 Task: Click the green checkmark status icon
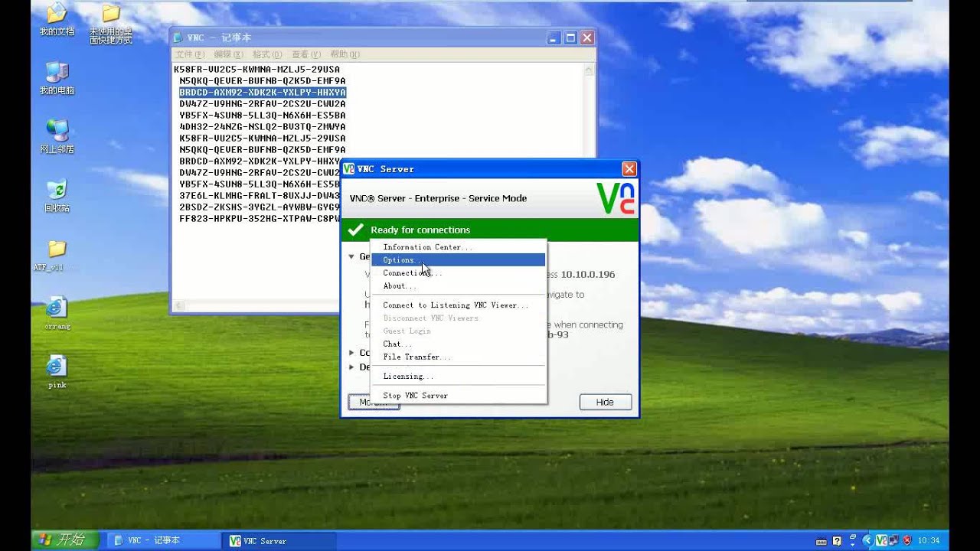[355, 230]
